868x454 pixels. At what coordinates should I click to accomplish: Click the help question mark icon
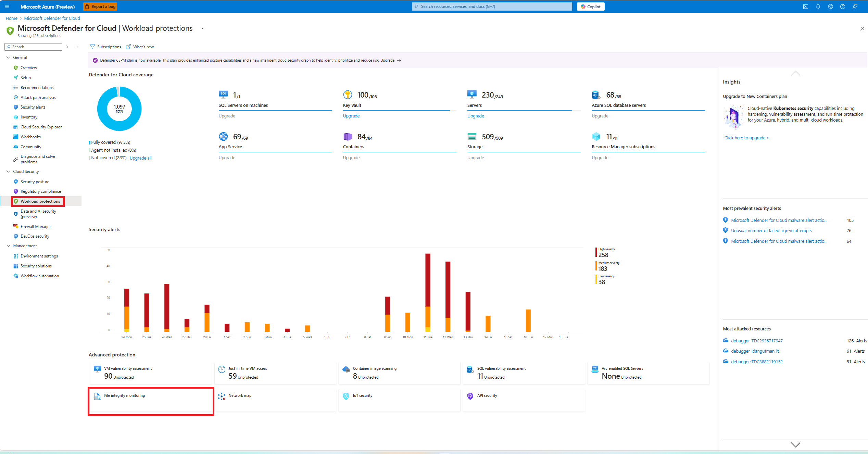point(843,7)
